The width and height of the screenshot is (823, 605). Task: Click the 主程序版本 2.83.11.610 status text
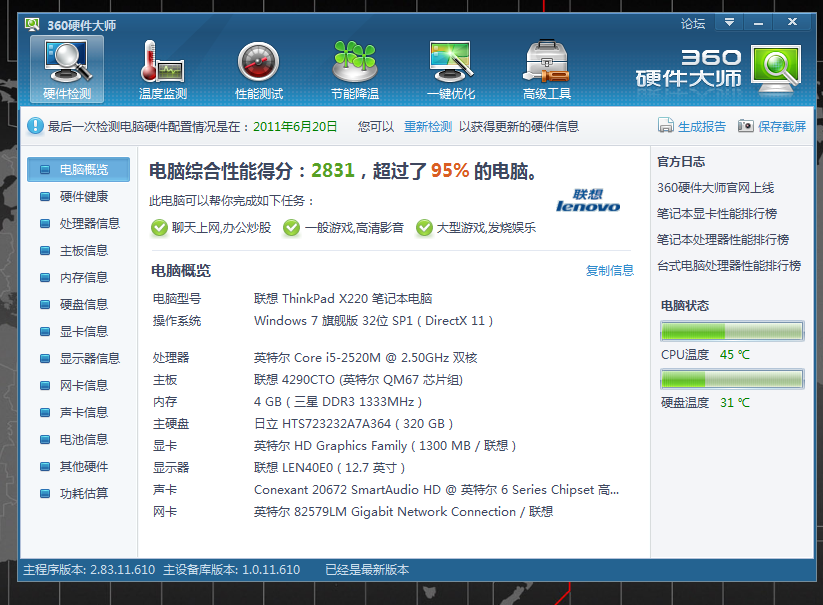coord(89,570)
